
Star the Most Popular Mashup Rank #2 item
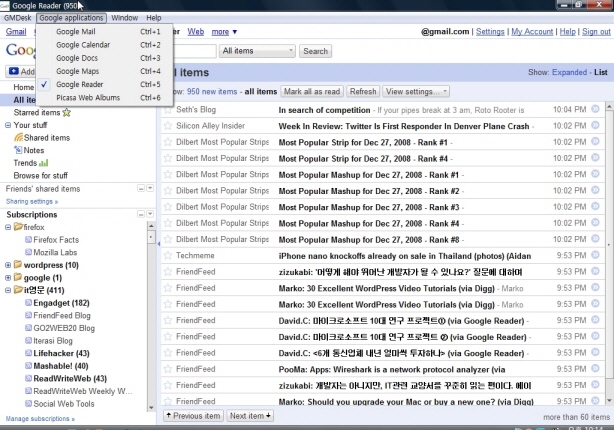click(168, 191)
